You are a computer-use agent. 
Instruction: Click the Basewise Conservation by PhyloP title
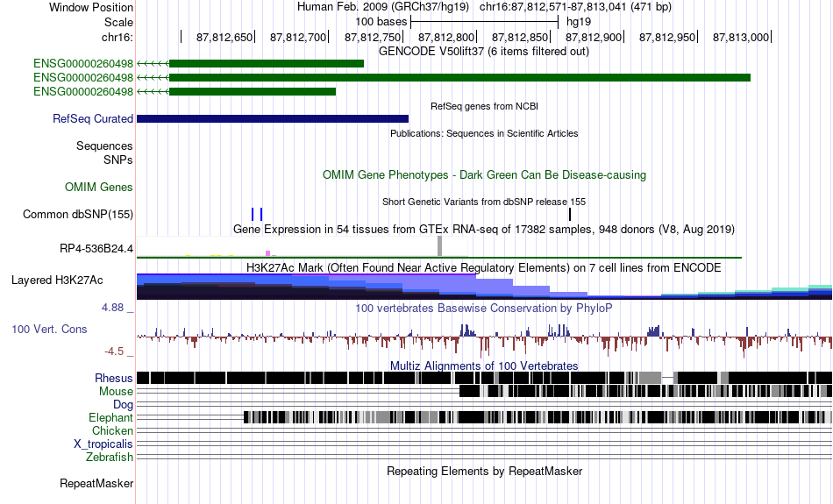(x=484, y=308)
